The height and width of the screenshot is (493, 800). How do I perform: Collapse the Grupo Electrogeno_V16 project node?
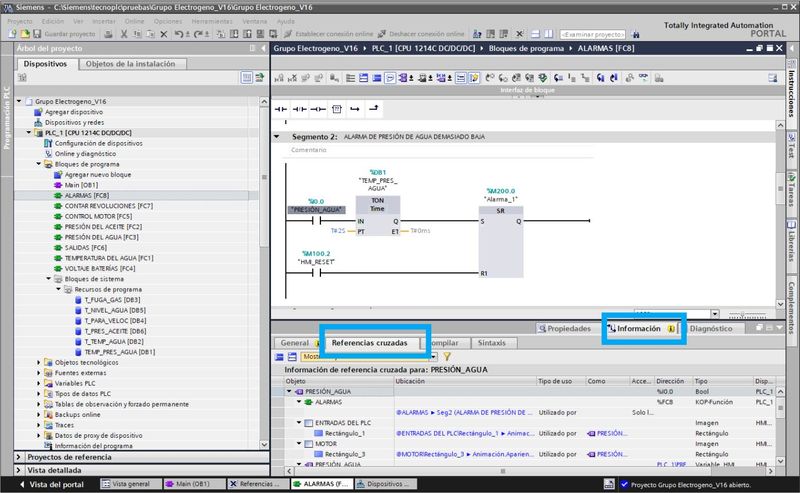pos(19,101)
